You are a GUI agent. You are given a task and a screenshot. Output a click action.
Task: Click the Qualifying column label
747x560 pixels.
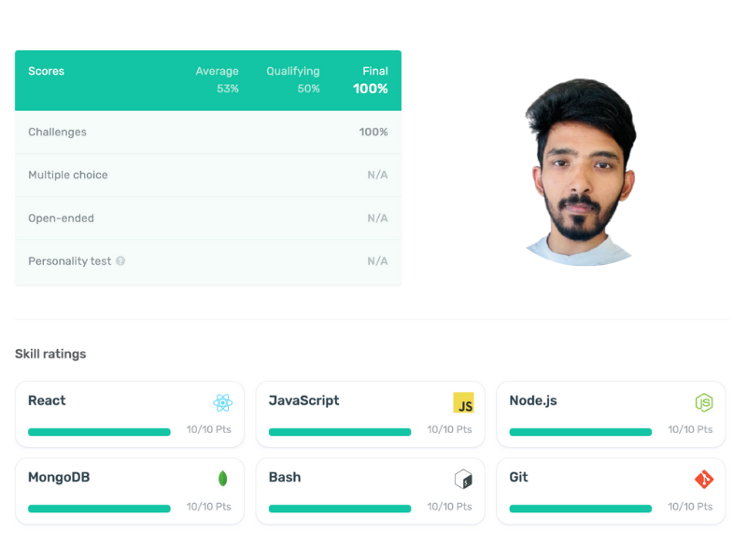(293, 72)
